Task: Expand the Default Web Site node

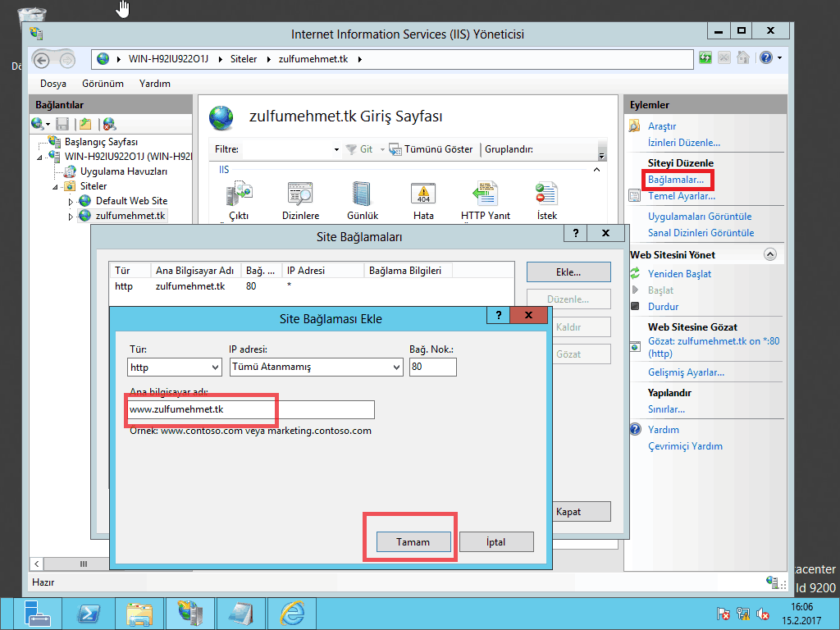Action: pos(71,202)
